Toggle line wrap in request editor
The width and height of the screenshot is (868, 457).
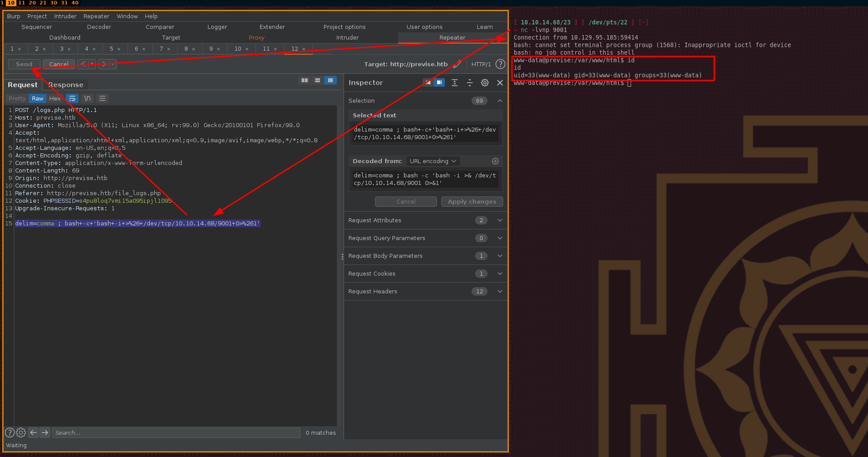(72, 98)
